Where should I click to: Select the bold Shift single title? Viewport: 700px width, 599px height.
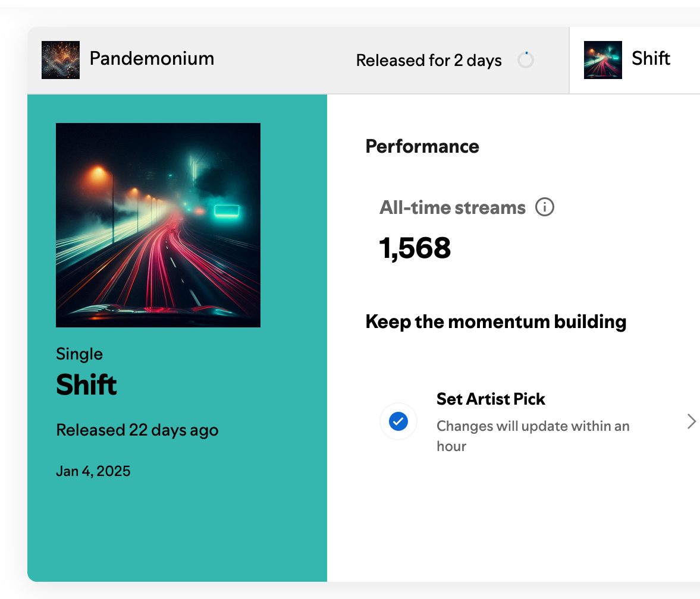click(86, 384)
